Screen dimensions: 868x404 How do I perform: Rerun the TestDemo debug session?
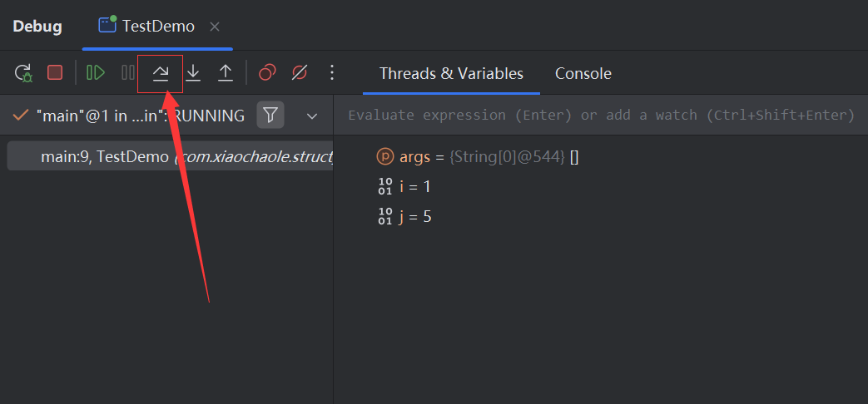pyautogui.click(x=23, y=73)
